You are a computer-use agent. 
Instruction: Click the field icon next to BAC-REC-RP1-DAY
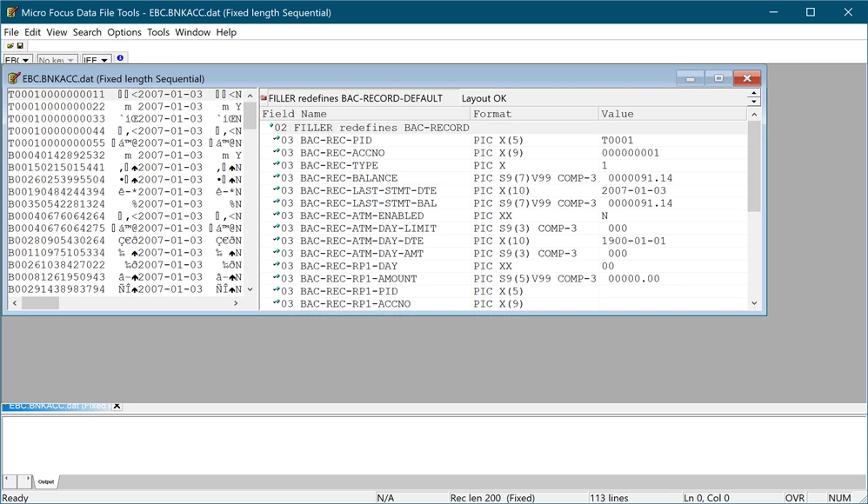coord(277,266)
